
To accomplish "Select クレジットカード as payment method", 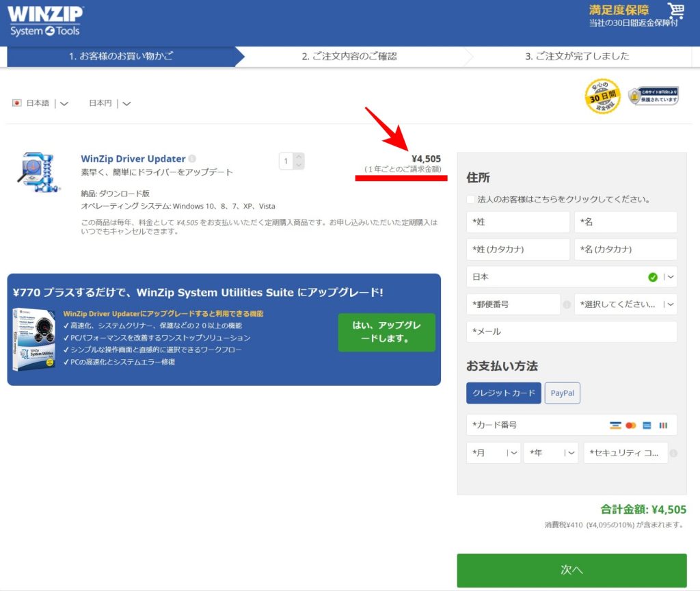I will (503, 393).
